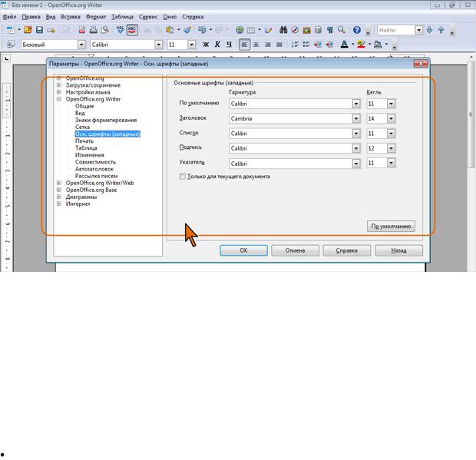Open the Файл menu
The height and width of the screenshot is (460, 476).
pyautogui.click(x=9, y=17)
